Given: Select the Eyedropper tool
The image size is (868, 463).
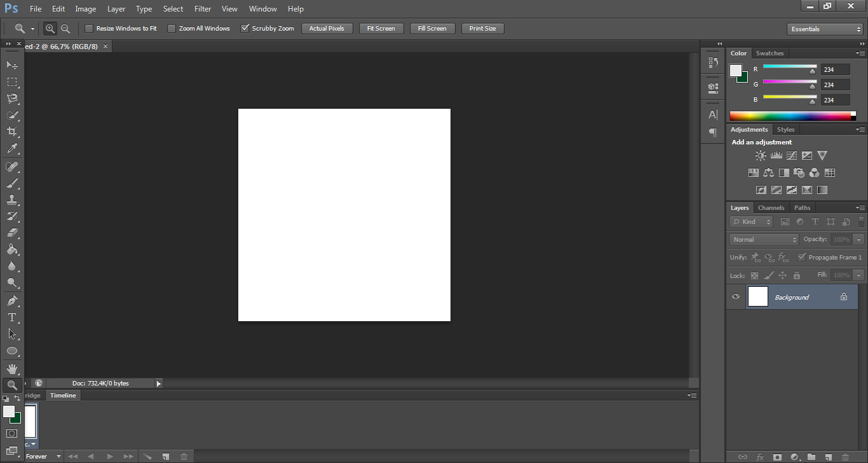Looking at the screenshot, I should pyautogui.click(x=12, y=149).
